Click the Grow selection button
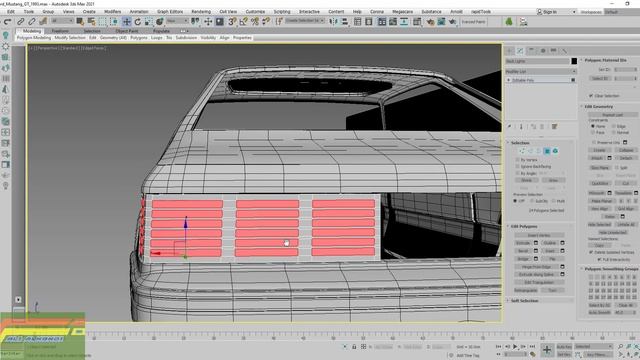Screen dimensions: 640x360 [553, 180]
